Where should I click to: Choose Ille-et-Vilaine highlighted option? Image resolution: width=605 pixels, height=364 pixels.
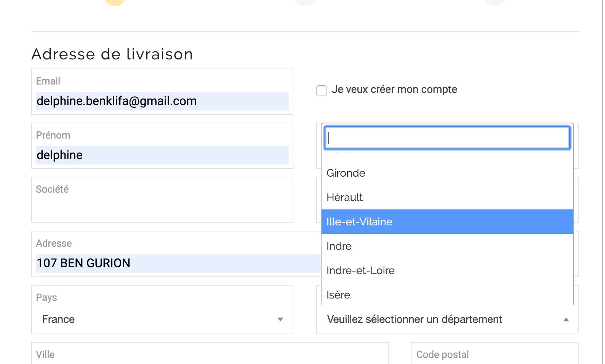coord(447,222)
